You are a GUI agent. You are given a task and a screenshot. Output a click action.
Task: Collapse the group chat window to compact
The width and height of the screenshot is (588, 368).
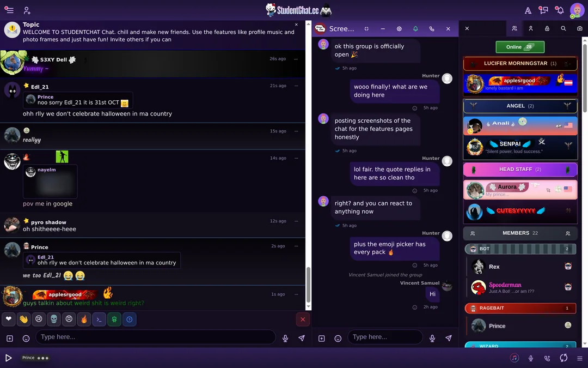366,29
